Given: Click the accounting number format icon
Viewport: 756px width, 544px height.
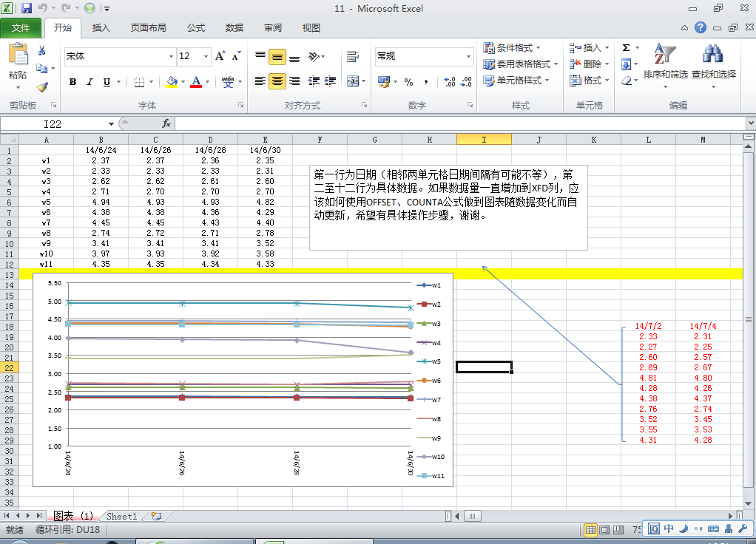Looking at the screenshot, I should click(x=384, y=81).
